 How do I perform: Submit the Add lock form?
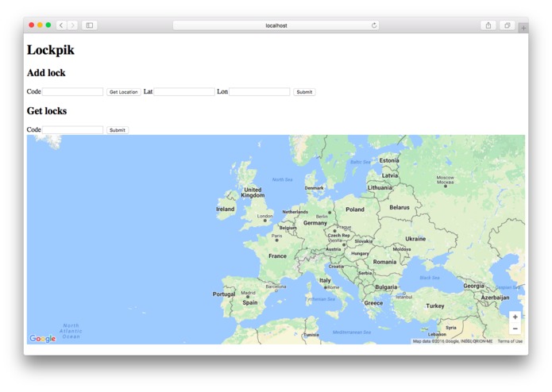pos(304,92)
